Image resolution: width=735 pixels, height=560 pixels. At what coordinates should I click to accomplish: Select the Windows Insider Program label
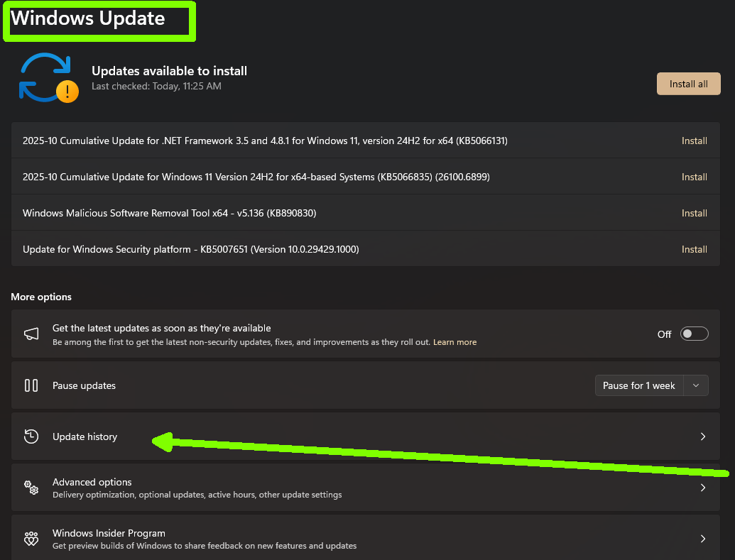pos(109,533)
